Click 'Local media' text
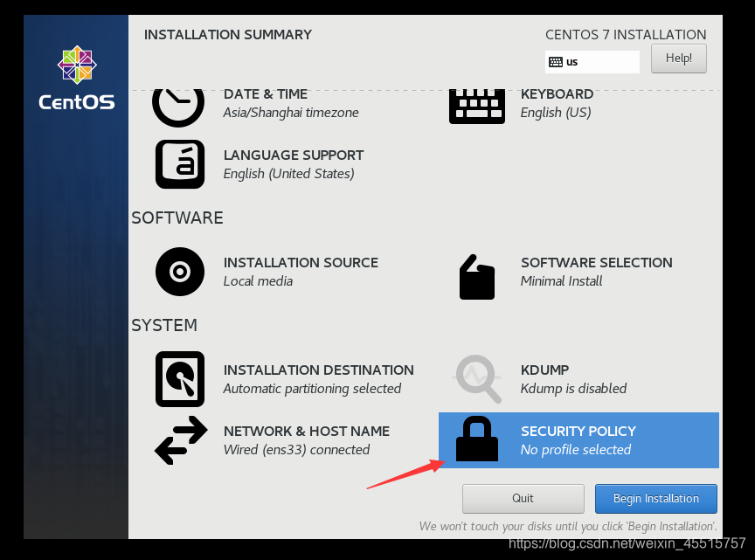This screenshot has height=560, width=755. click(258, 281)
